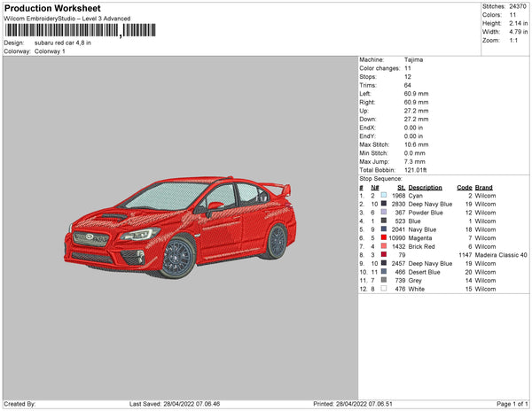The width and height of the screenshot is (532, 411).
Task: Click the Cyan color swatch in row 1
Action: 384,195
